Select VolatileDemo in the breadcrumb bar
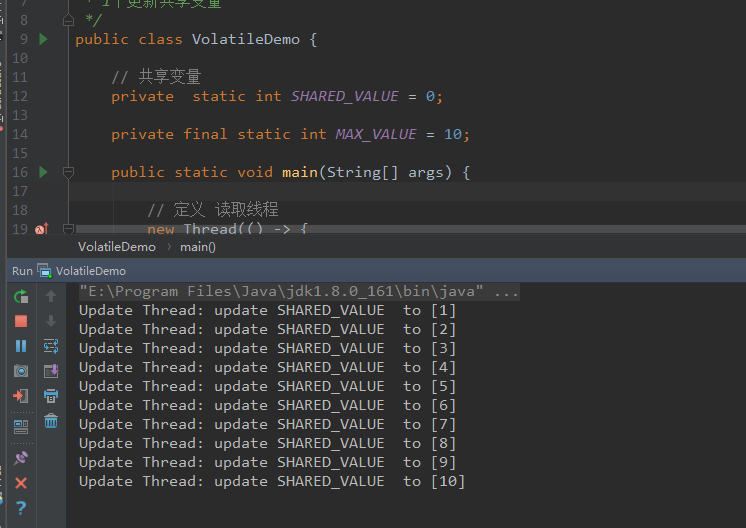746x528 pixels. pyautogui.click(x=117, y=247)
